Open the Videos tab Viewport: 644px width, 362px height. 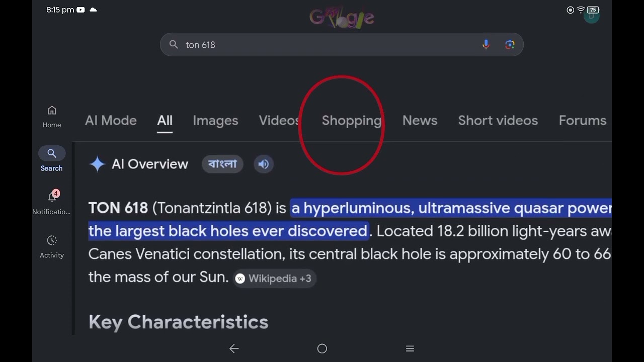(x=279, y=121)
